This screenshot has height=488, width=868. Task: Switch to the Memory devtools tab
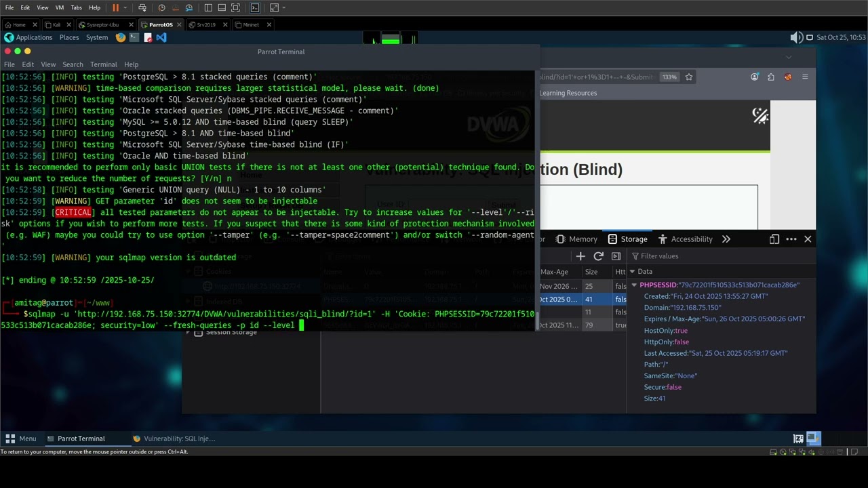click(x=576, y=239)
